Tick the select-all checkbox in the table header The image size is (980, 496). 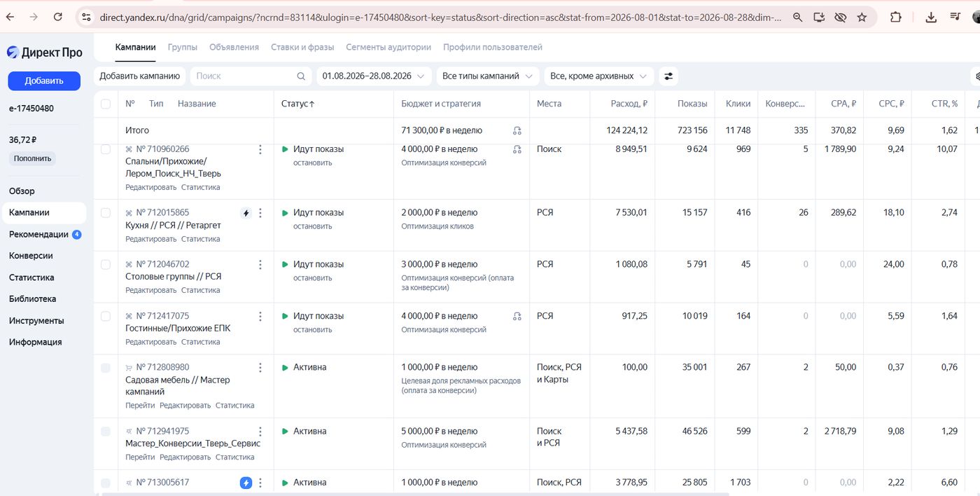106,104
